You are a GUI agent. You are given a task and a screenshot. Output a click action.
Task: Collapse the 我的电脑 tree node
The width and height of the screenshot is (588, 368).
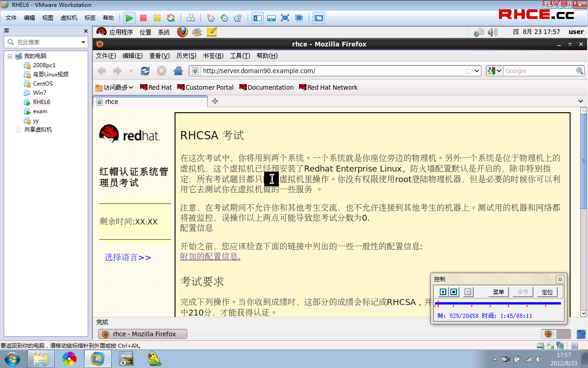[x=10, y=56]
